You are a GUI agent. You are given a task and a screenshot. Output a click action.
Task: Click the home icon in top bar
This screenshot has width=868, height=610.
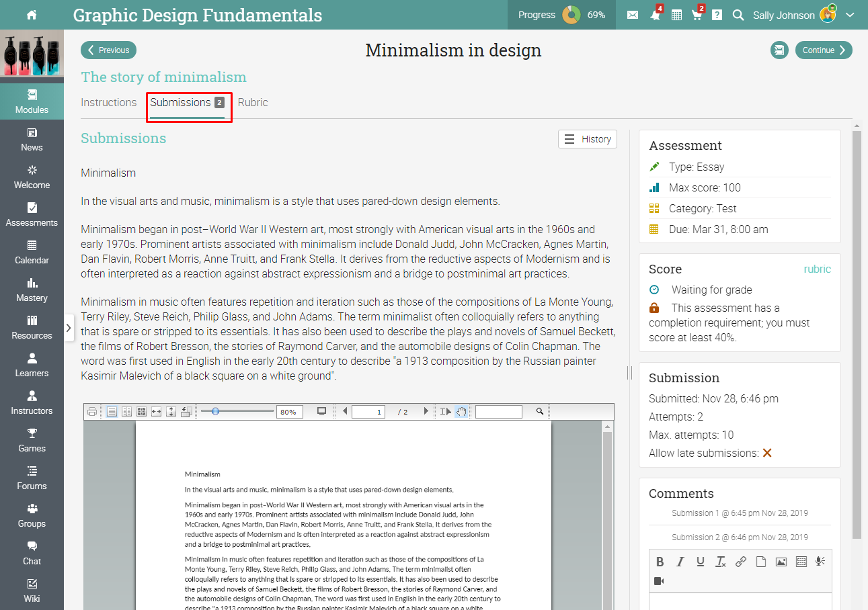pyautogui.click(x=32, y=15)
